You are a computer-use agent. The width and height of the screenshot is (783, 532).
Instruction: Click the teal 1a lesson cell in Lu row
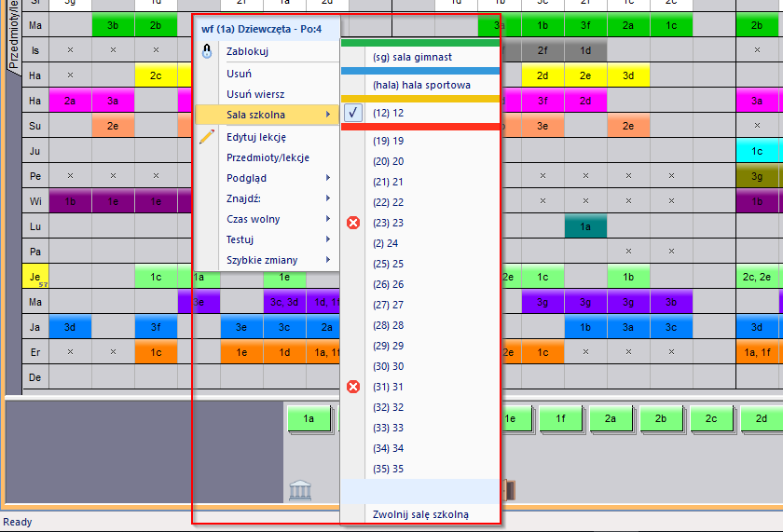tap(584, 225)
